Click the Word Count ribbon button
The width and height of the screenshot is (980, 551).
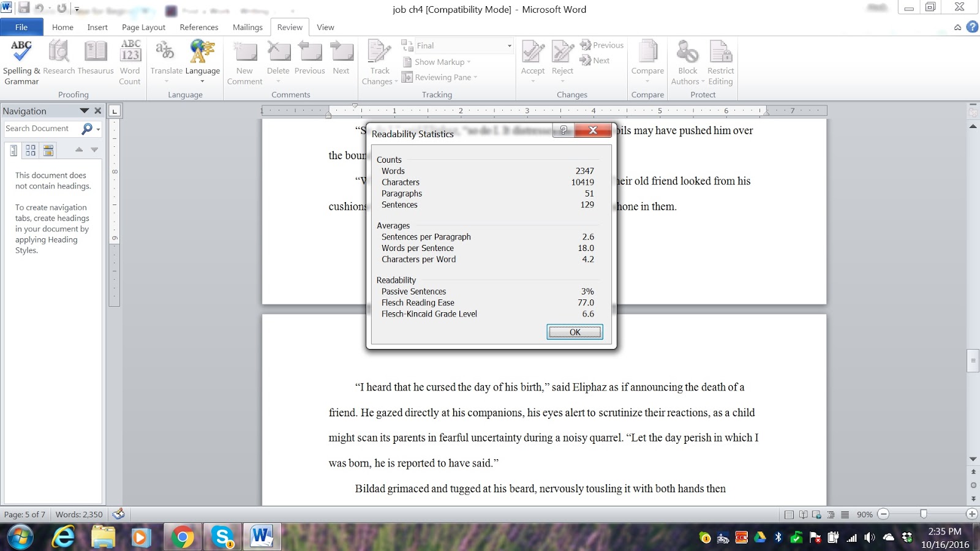[x=130, y=62]
